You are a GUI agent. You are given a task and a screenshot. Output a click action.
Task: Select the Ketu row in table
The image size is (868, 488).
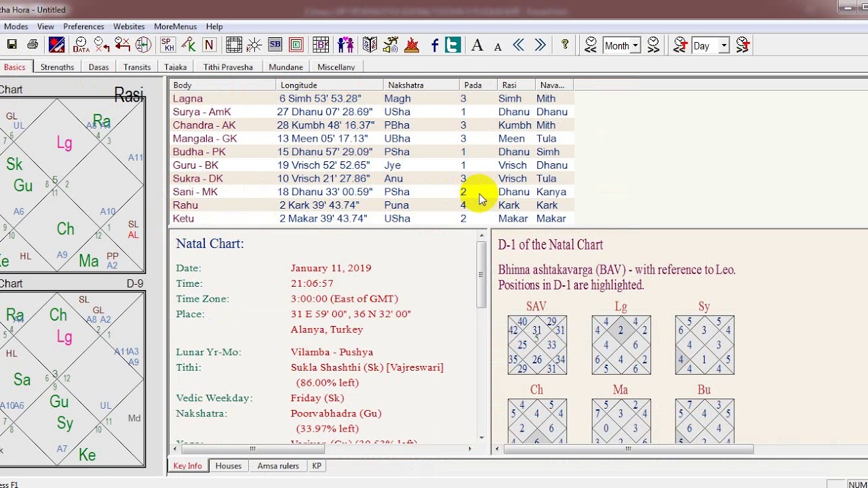coord(371,218)
